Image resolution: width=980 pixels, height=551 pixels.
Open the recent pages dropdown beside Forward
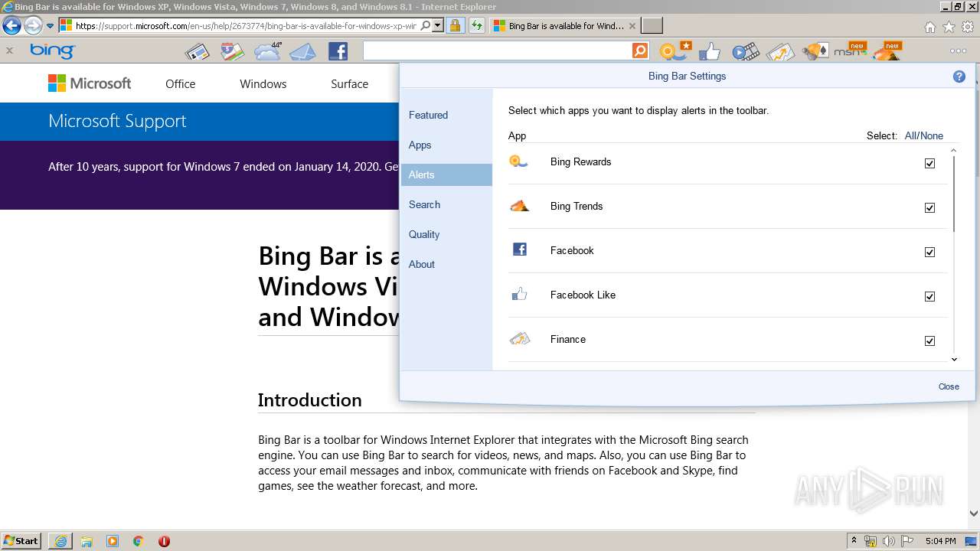click(51, 26)
